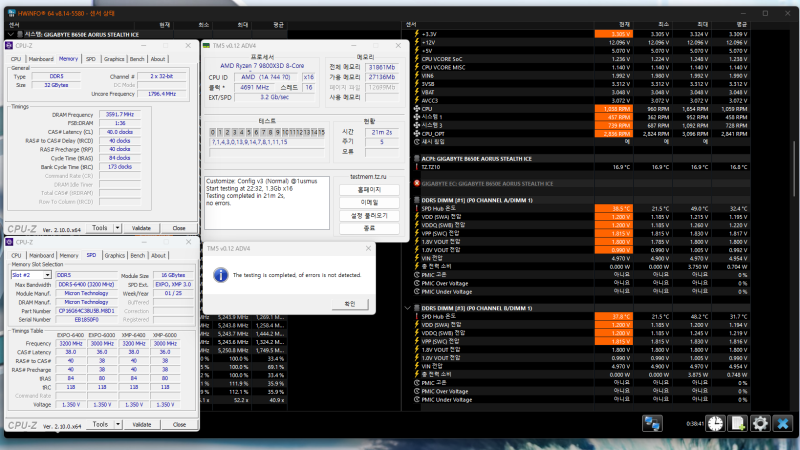Click the thermometer icon of TZ.TZ10 row
800x450 pixels.
(417, 167)
